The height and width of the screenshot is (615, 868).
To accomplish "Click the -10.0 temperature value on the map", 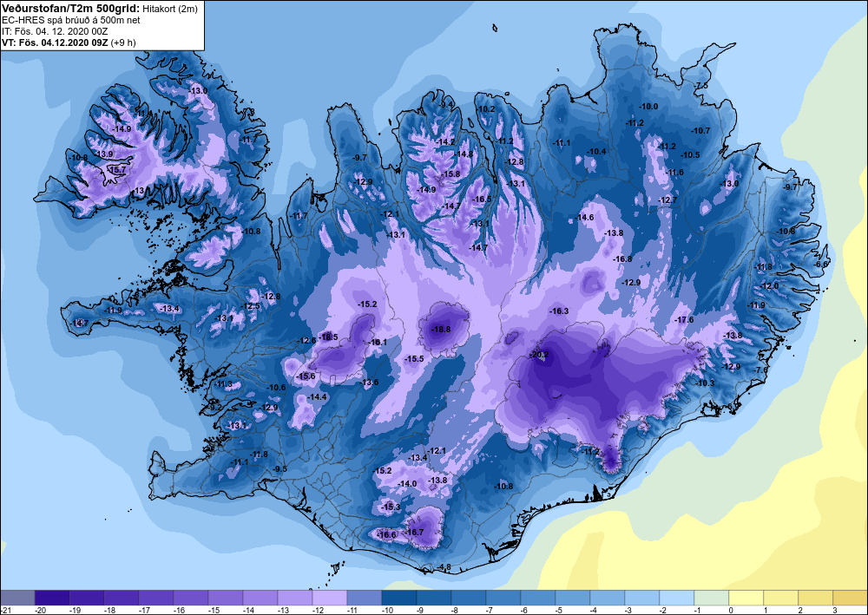I will coord(648,106).
